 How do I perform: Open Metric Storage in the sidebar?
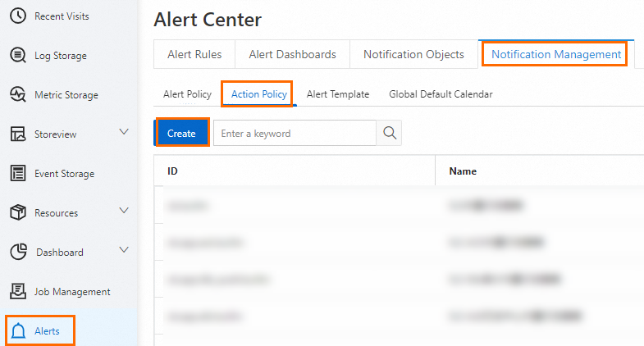tap(66, 95)
